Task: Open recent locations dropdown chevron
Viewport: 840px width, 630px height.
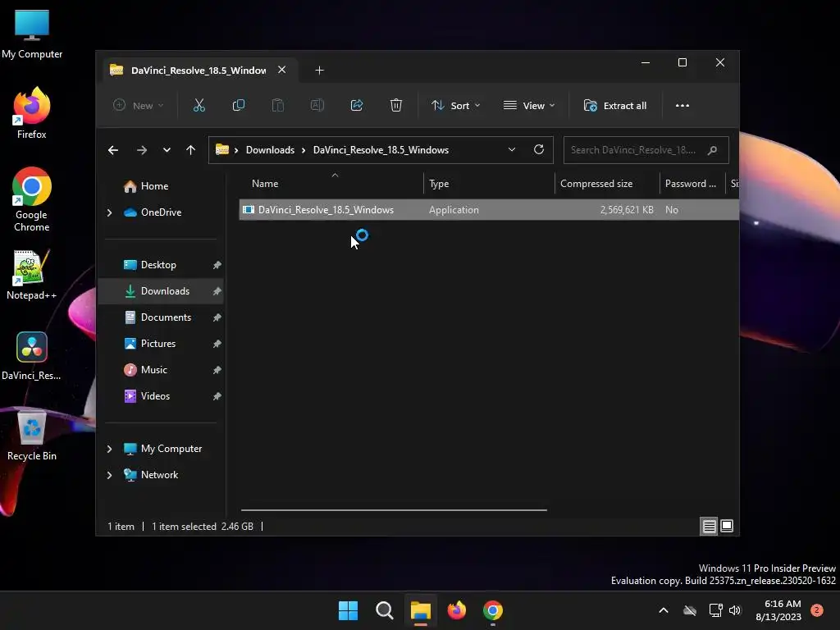Action: pyautogui.click(x=167, y=150)
